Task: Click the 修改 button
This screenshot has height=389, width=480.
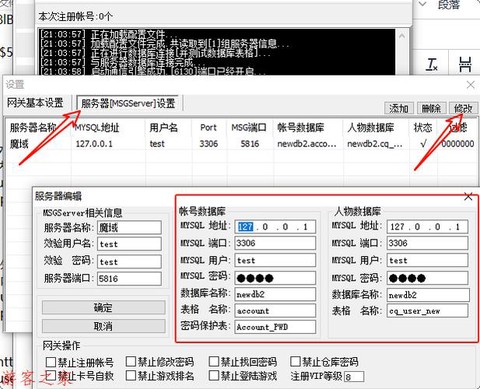Action: 463,108
